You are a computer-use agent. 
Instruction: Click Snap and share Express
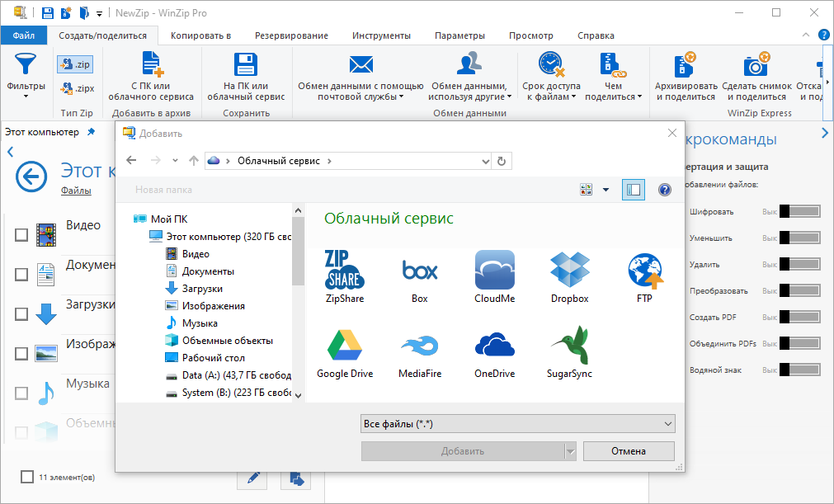757,76
